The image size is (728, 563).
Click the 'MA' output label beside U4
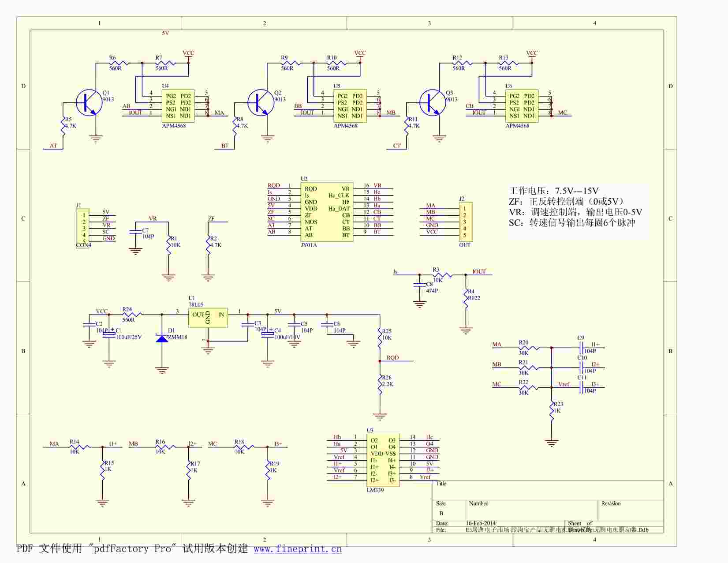click(x=219, y=113)
